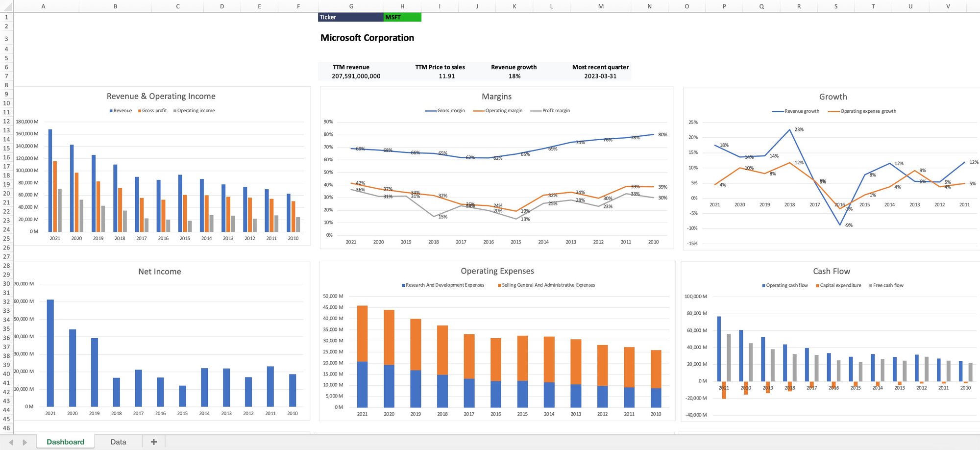Click the Growth chart title
Viewport: 980px width, 450px height.
tap(833, 97)
